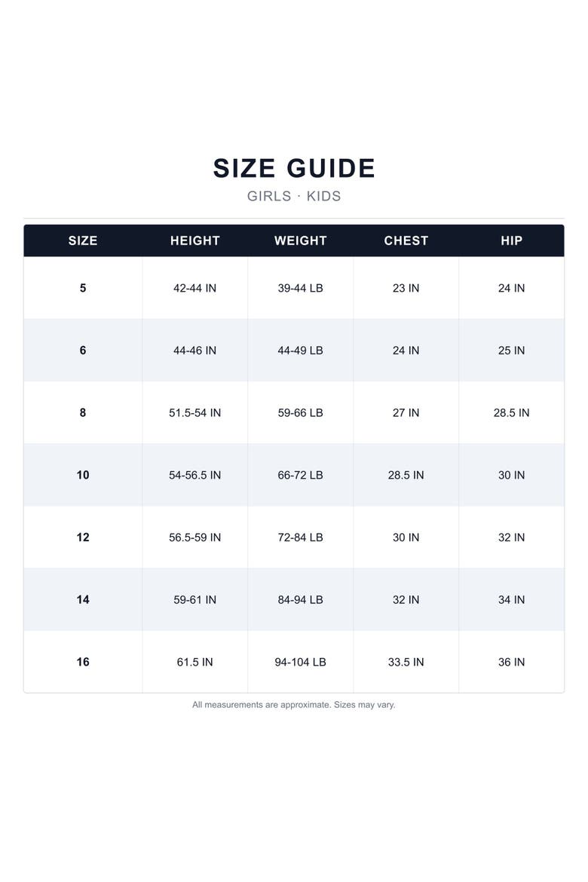The image size is (588, 882).
Task: Select the size 6 row label
Action: point(83,351)
